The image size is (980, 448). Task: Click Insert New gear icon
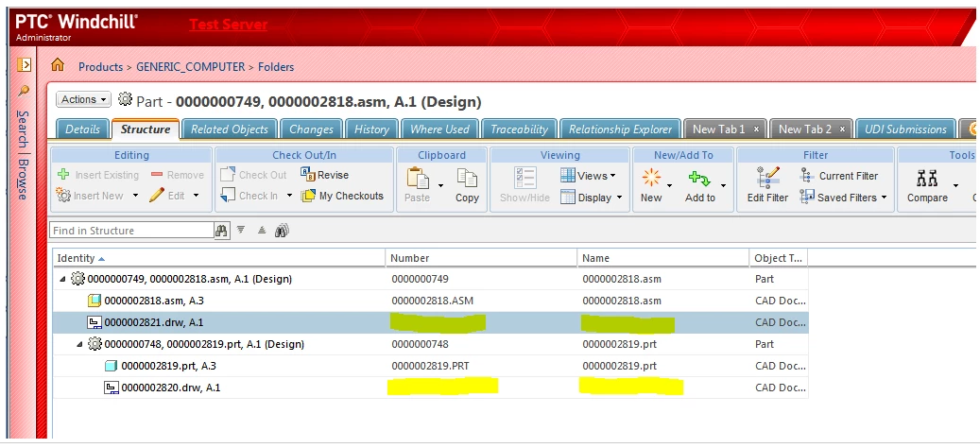tap(63, 196)
